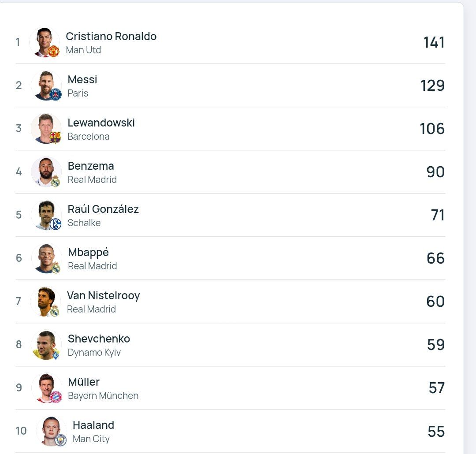Image resolution: width=476 pixels, height=454 pixels.
Task: Click the Man City club badge
Action: point(60,440)
